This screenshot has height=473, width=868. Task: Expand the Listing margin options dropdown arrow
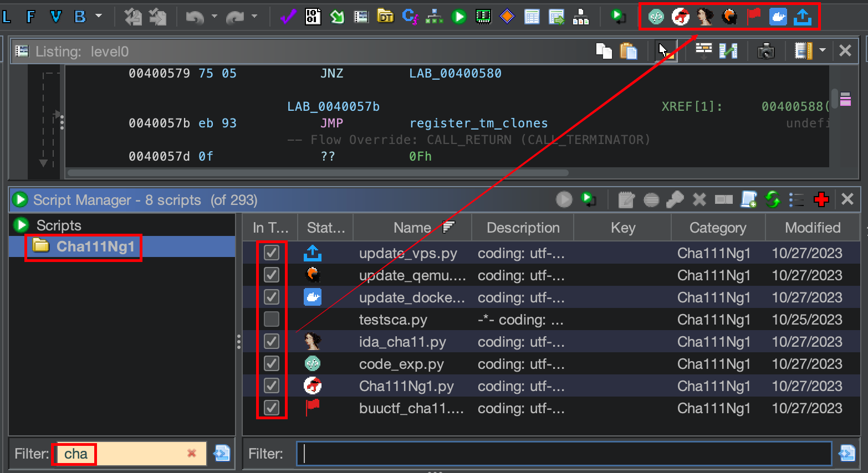click(823, 50)
